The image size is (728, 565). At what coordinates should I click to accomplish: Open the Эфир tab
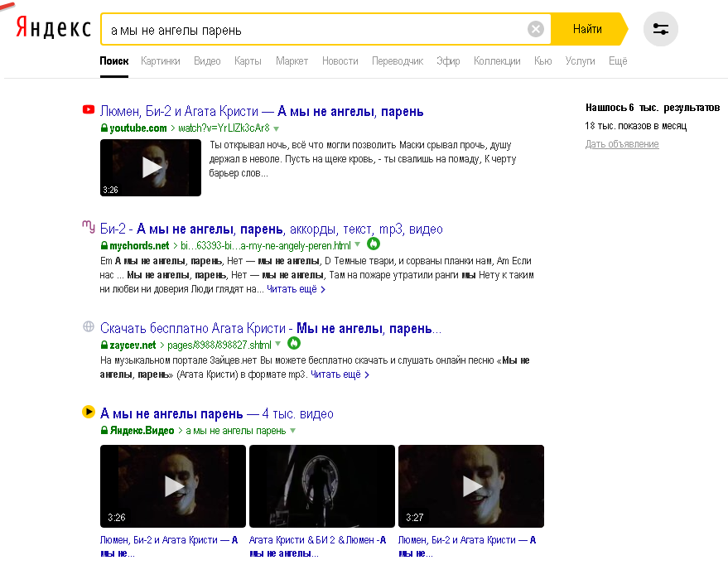tap(448, 60)
